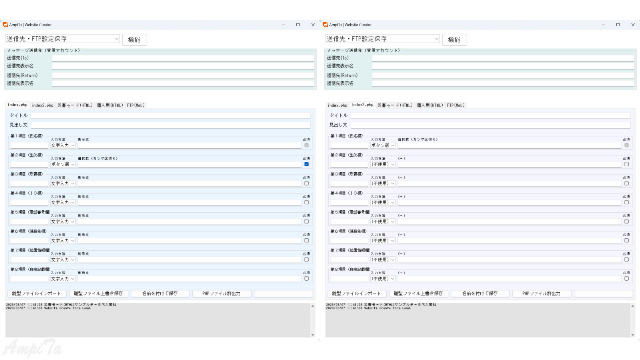640x360 pixels.
Task: Click button beside FTP settings dropdown, right window
Action: [454, 40]
